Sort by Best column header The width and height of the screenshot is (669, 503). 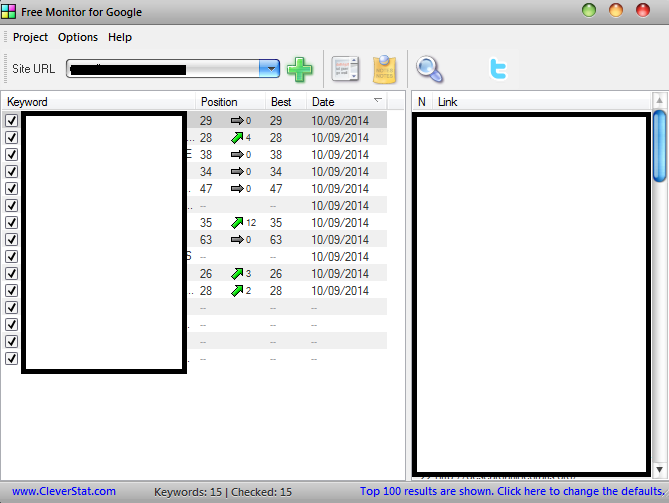[x=286, y=102]
